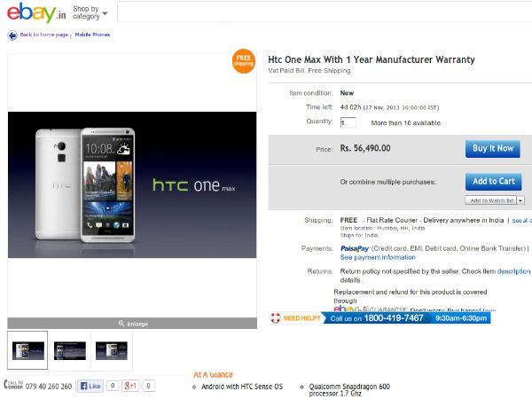
Task: Click the Add to Cart button
Action: click(493, 182)
